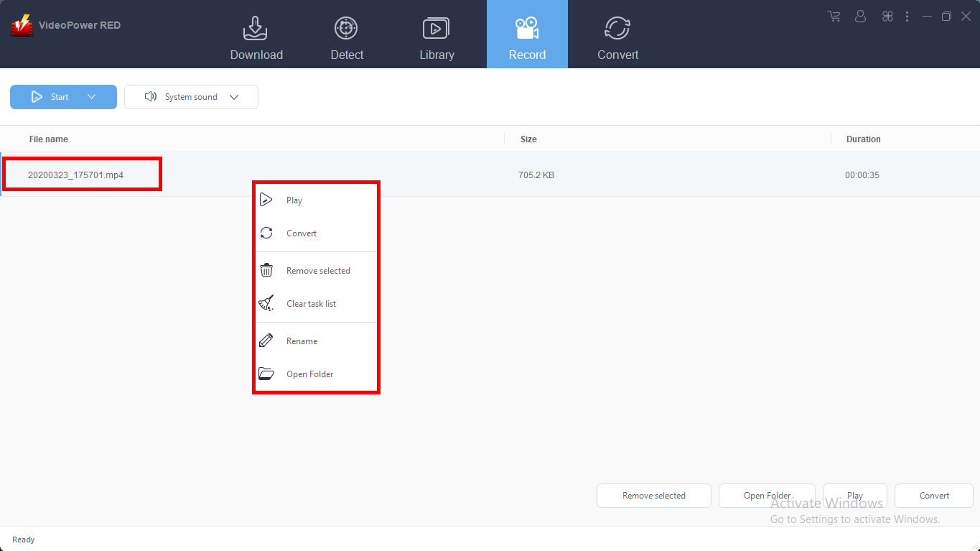Expand the Start button dropdown arrow
Viewport: 980px width, 551px height.
91,97
